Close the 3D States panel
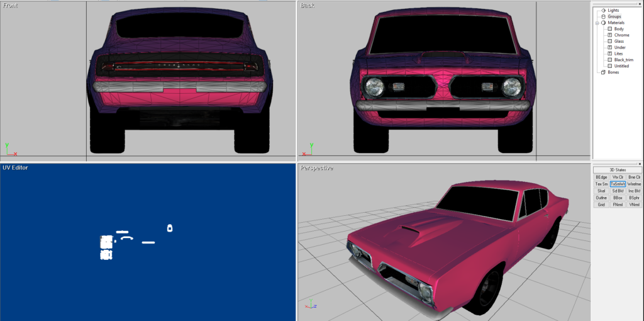Screen dimensions: 644x321 tap(640, 164)
